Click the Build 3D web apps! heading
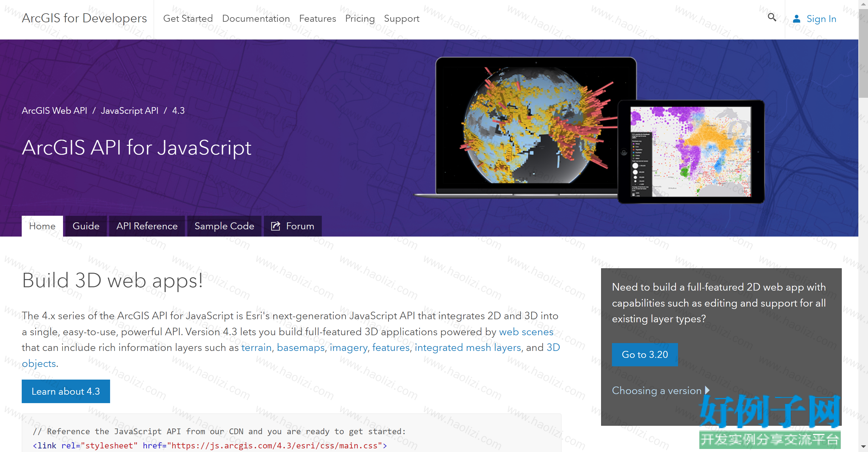This screenshot has height=452, width=868. [112, 280]
